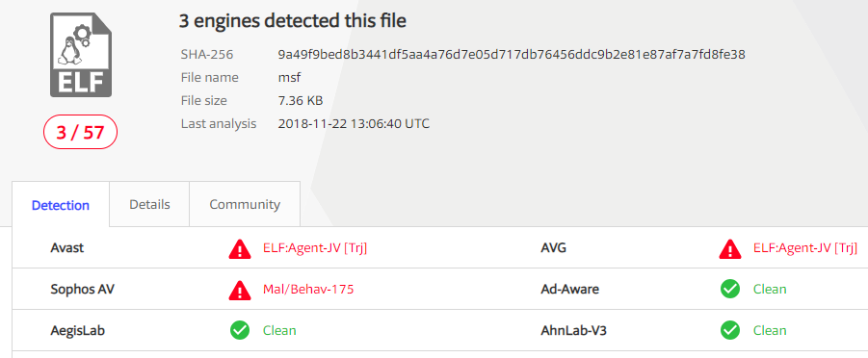The height and width of the screenshot is (358, 868).
Task: Click the green checkmark for AegisLab
Action: point(240,330)
